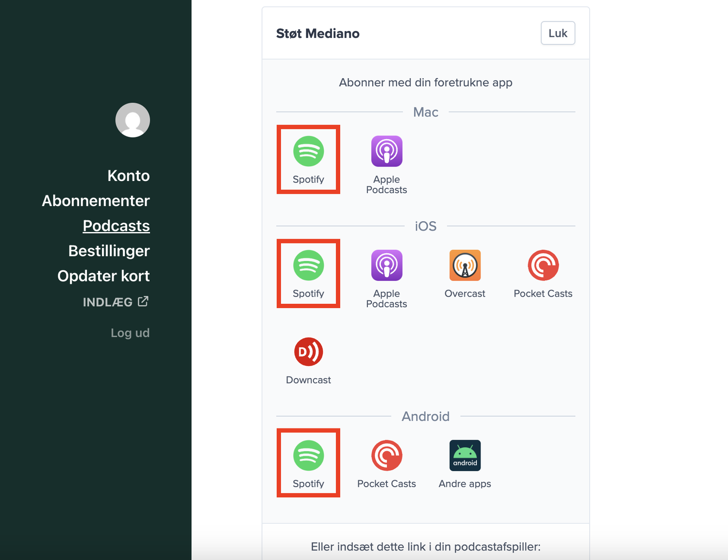Select the Podcasts sidebar link
This screenshot has height=560, width=728.
click(x=116, y=226)
